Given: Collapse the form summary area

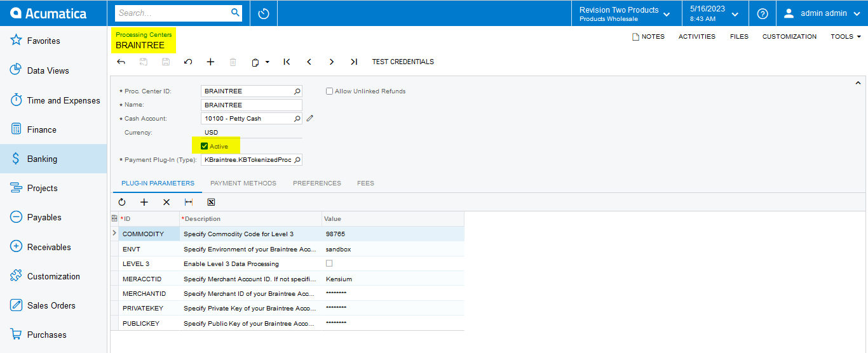Looking at the screenshot, I should tap(858, 83).
